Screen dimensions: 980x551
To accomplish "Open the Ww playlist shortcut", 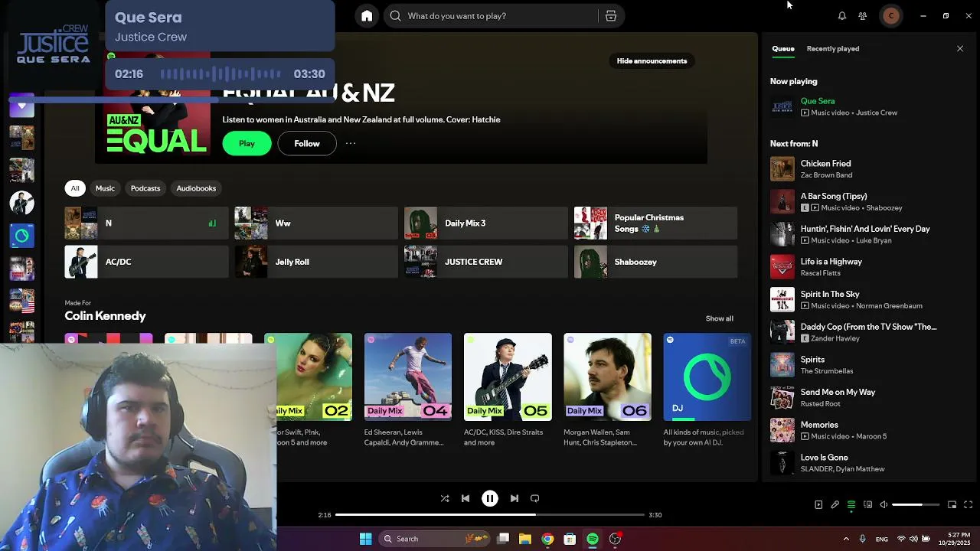I will click(316, 223).
